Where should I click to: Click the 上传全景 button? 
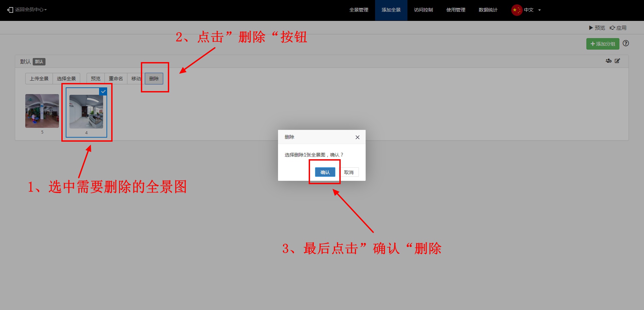pyautogui.click(x=39, y=79)
